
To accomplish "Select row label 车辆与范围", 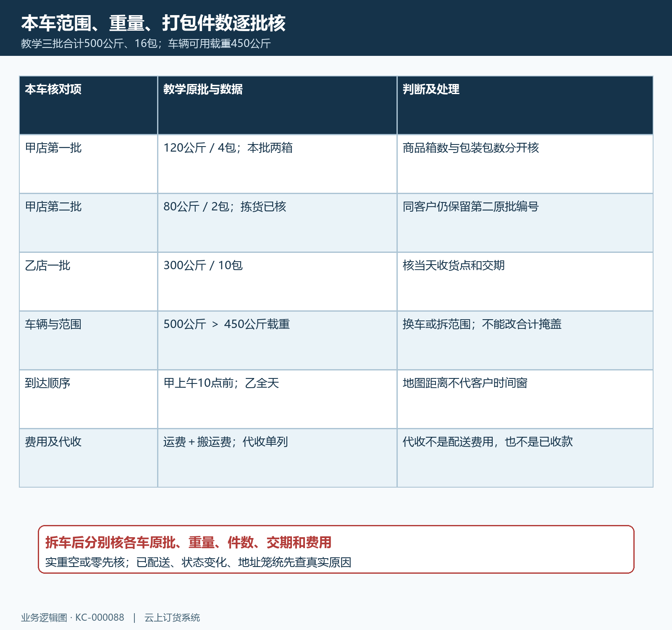I will 53,324.
